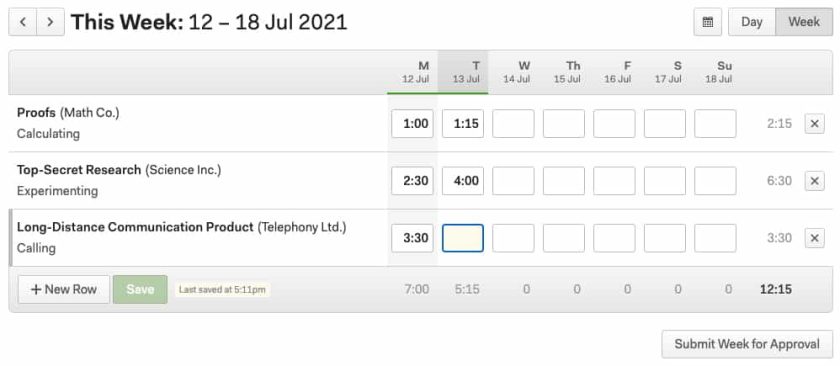Add a New Row

(64, 289)
